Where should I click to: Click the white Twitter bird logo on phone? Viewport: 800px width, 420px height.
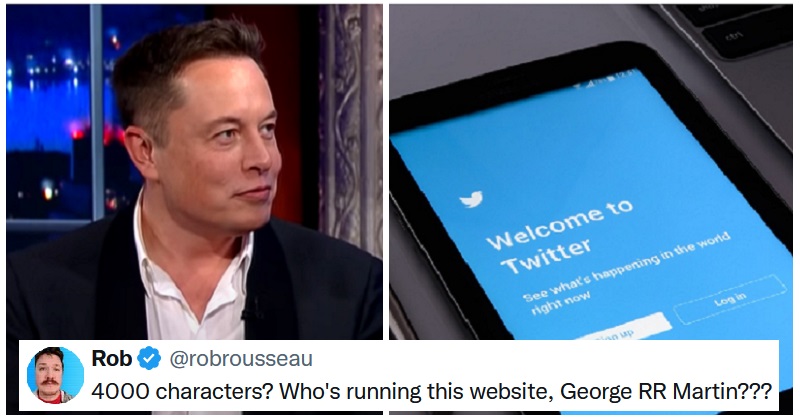pyautogui.click(x=471, y=199)
